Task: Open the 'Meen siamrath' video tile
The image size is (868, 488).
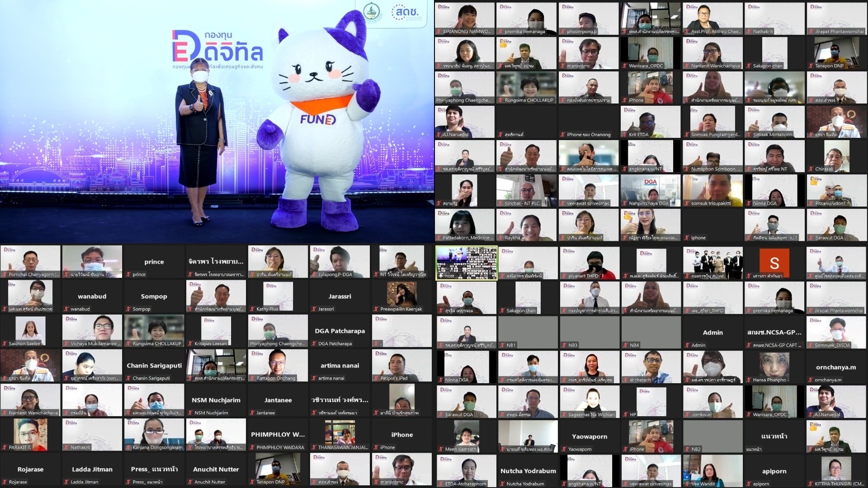Action: tap(467, 436)
